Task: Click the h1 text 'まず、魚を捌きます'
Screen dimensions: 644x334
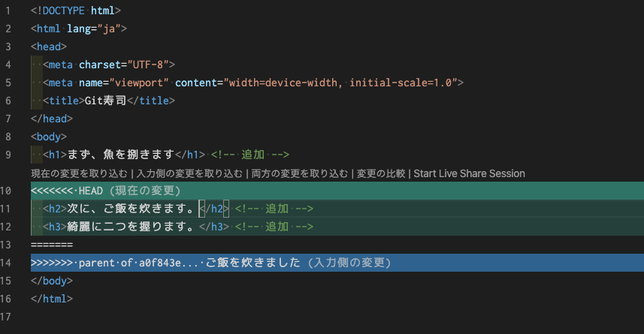Action: pos(120,155)
